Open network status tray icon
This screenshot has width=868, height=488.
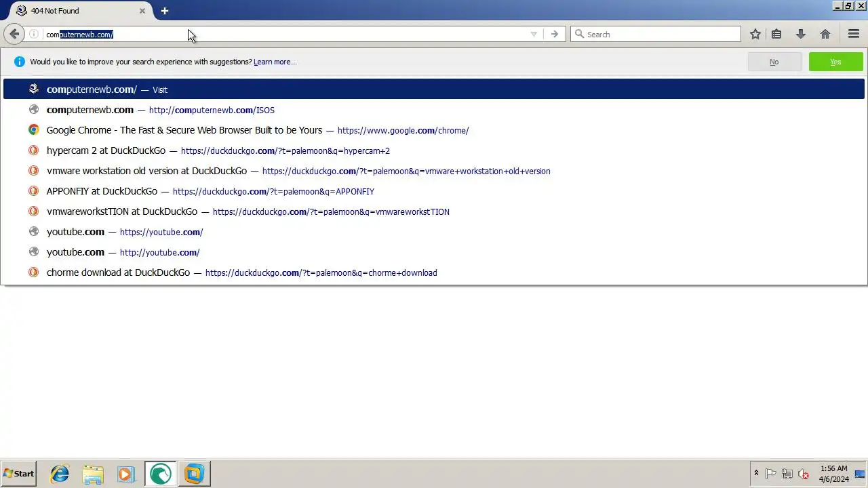tap(787, 474)
